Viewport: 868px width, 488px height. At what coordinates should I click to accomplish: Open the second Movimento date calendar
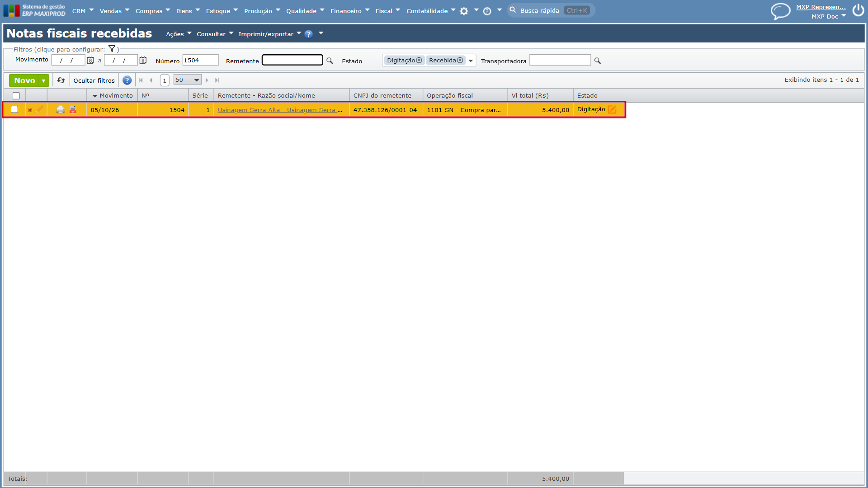pos(143,60)
